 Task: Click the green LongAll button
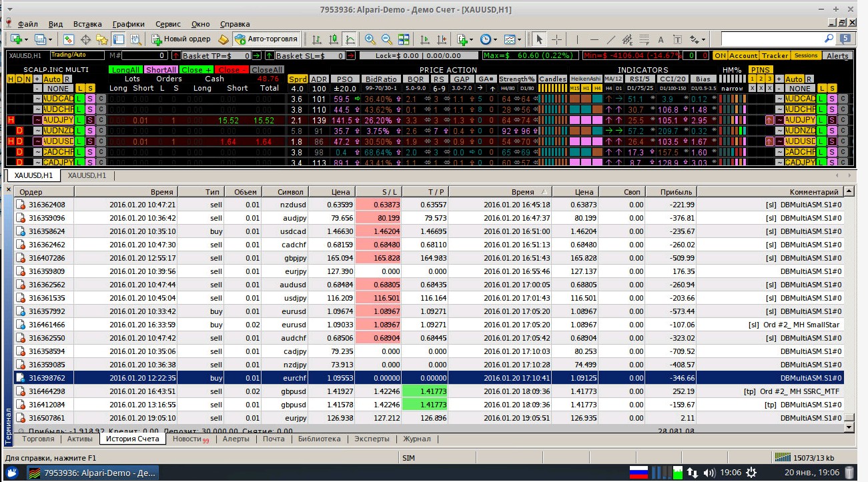[125, 69]
